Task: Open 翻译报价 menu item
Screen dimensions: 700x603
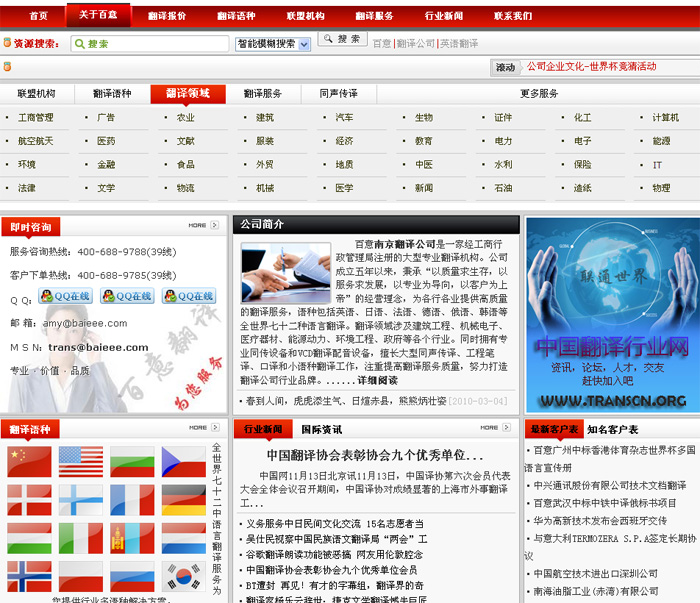Action: coord(167,16)
